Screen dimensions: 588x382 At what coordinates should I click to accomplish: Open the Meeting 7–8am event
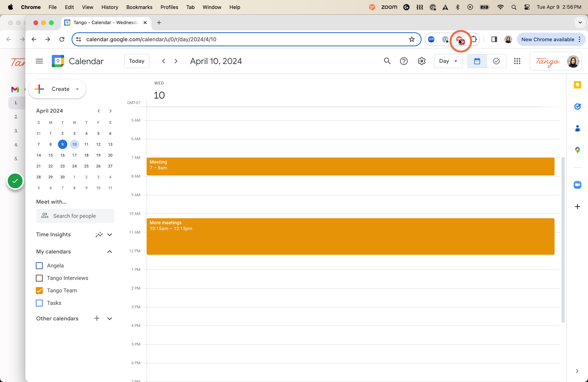[350, 166]
